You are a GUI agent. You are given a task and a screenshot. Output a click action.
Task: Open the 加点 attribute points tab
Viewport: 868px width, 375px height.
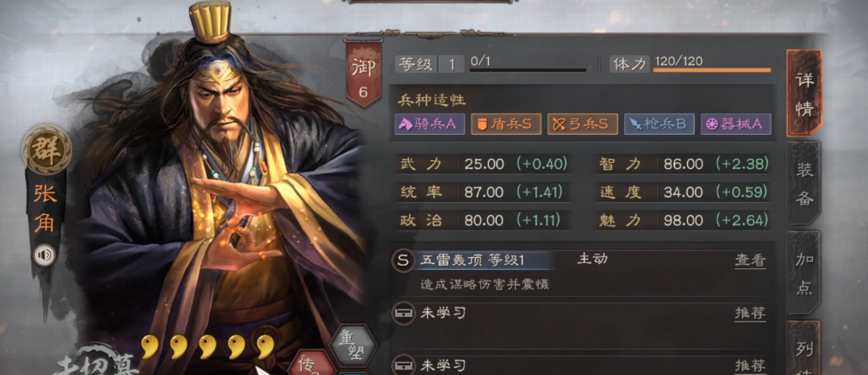(x=804, y=272)
